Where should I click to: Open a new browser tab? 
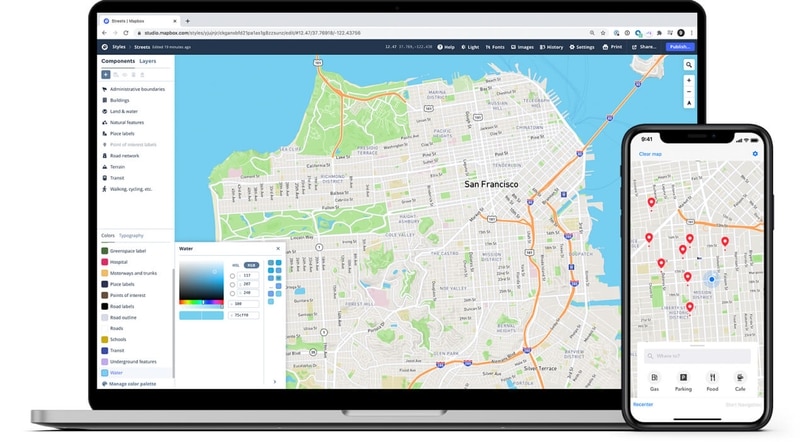click(x=187, y=21)
